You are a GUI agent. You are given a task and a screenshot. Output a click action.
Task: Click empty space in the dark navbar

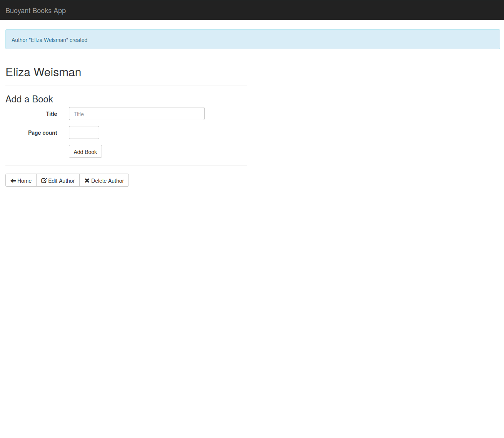coord(269,10)
